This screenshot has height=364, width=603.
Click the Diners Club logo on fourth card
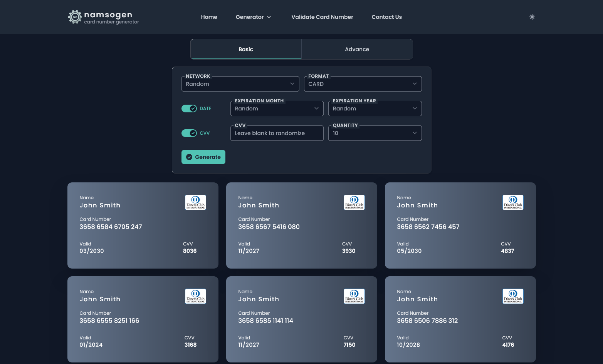195,296
